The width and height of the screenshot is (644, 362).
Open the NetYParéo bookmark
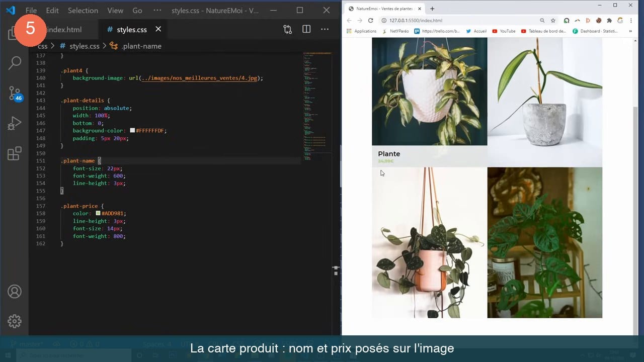tap(395, 31)
